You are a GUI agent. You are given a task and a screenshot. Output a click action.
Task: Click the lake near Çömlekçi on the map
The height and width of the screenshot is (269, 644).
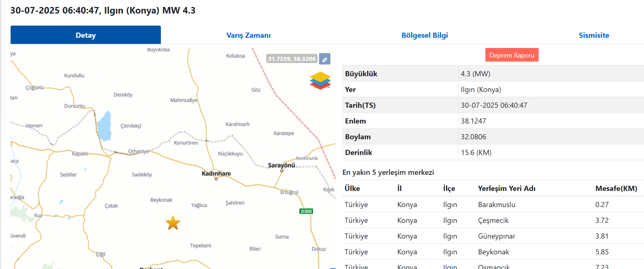[105, 126]
